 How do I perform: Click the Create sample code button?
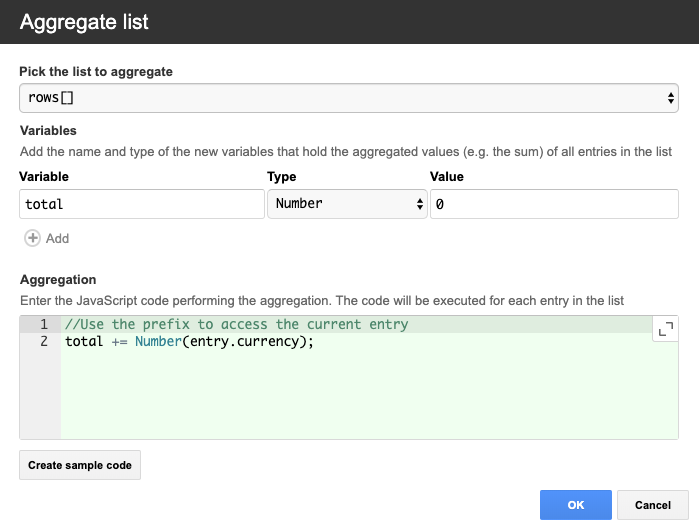tap(80, 465)
